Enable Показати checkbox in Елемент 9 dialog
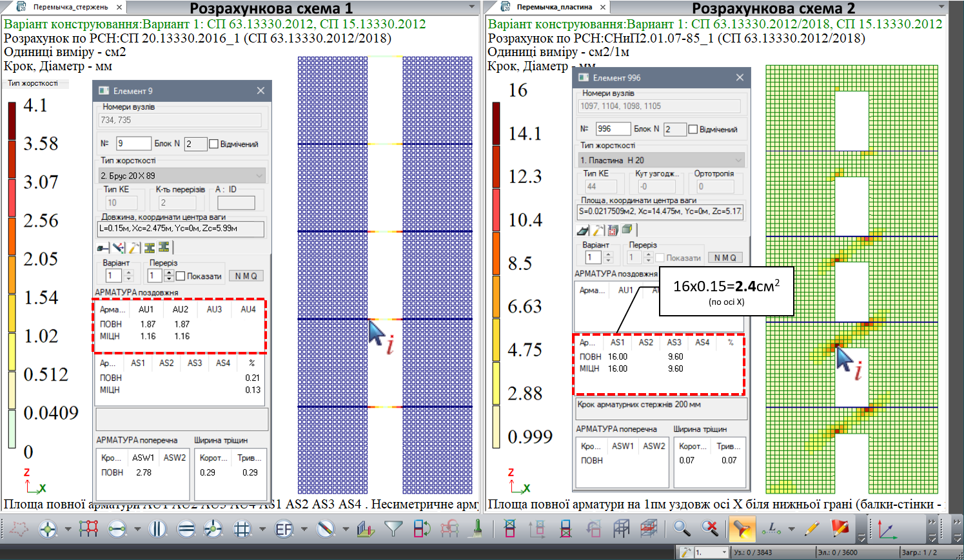 [181, 276]
